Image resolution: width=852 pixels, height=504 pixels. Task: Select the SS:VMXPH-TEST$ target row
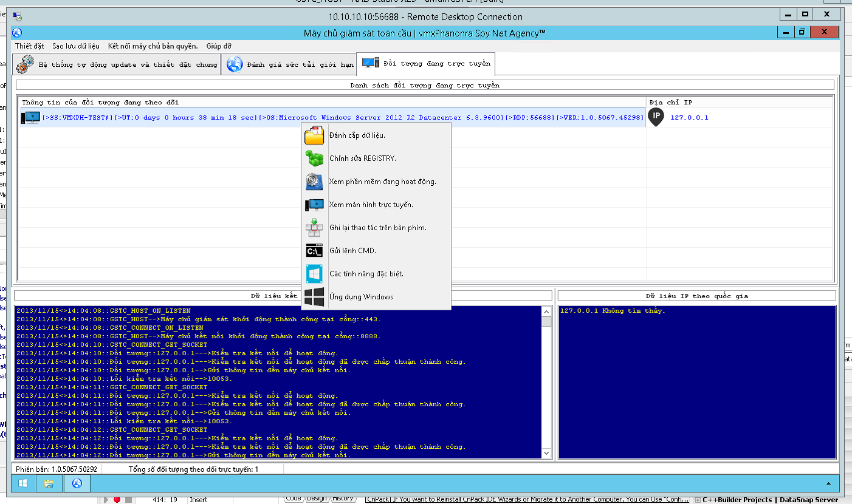(333, 117)
